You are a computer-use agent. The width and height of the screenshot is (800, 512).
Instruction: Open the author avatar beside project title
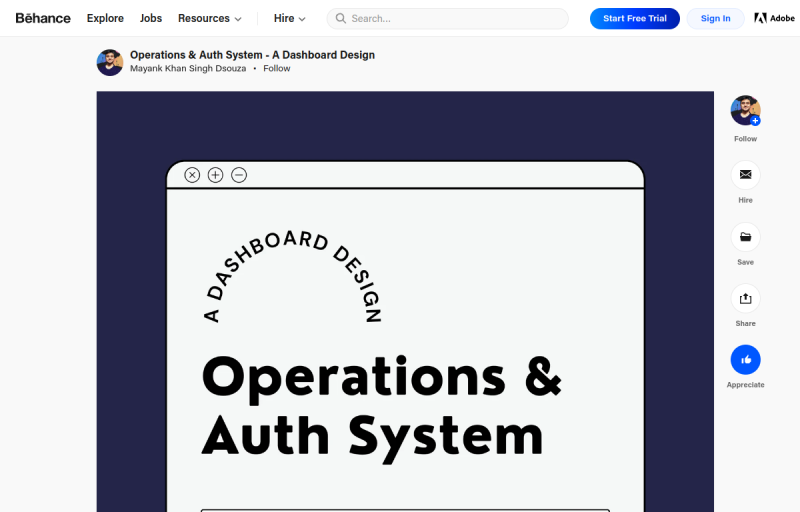(x=110, y=62)
